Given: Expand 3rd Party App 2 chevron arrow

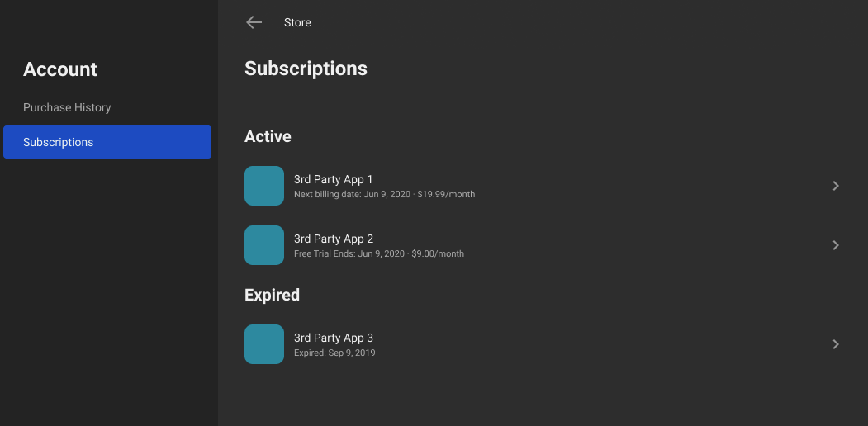Looking at the screenshot, I should coord(836,245).
